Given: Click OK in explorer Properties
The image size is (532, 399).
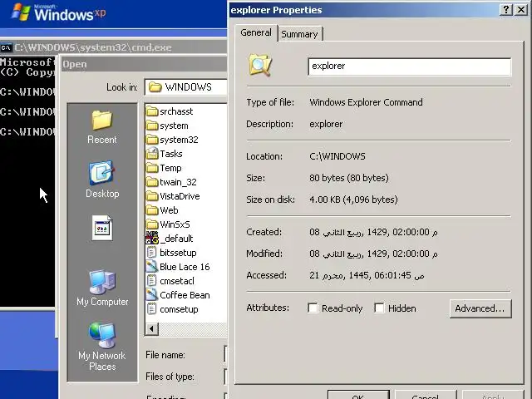Looking at the screenshot, I should tap(358, 396).
